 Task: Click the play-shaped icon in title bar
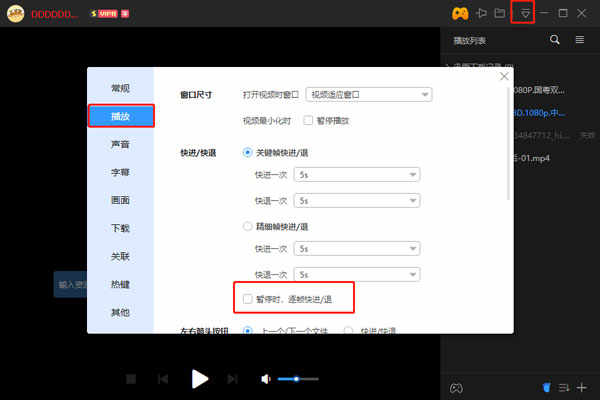click(x=481, y=13)
